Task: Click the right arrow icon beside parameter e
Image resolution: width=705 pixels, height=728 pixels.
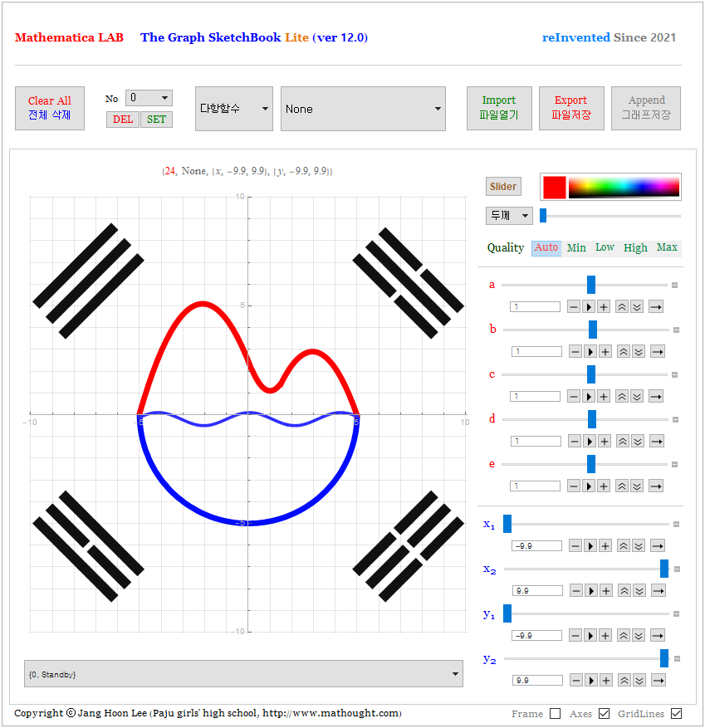Action: point(656,486)
